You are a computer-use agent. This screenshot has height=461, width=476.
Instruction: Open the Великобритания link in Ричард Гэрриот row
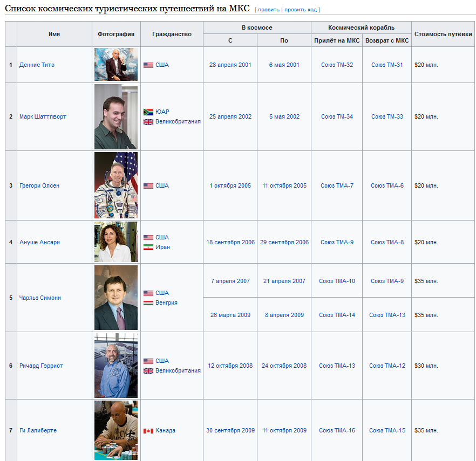coord(178,370)
